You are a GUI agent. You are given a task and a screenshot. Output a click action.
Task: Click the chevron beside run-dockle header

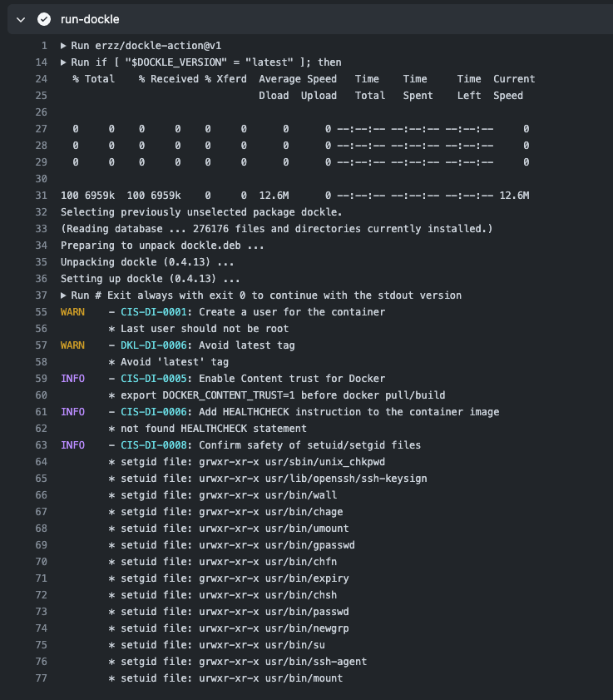click(20, 18)
